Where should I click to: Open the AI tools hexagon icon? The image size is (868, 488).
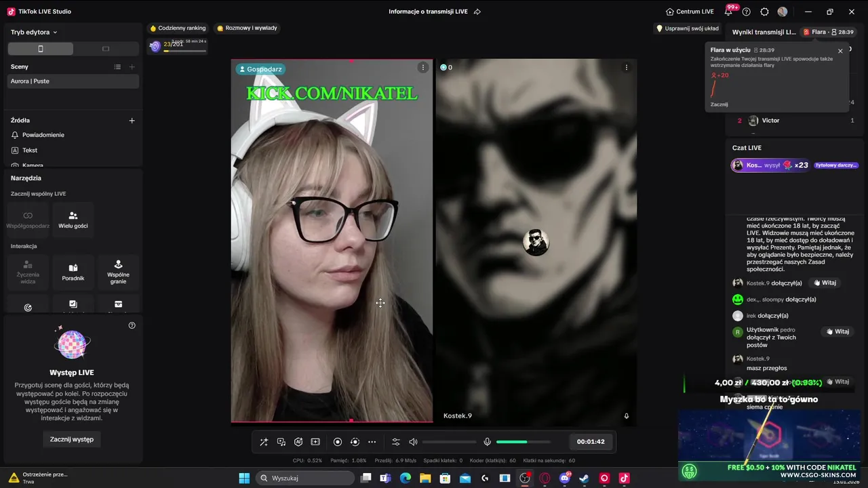click(298, 442)
